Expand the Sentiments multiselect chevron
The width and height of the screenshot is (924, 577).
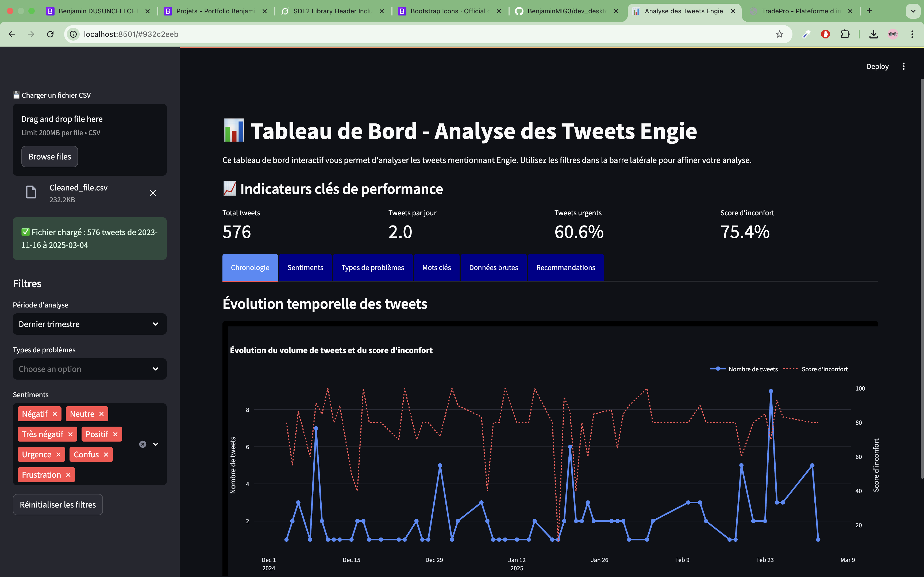point(156,444)
